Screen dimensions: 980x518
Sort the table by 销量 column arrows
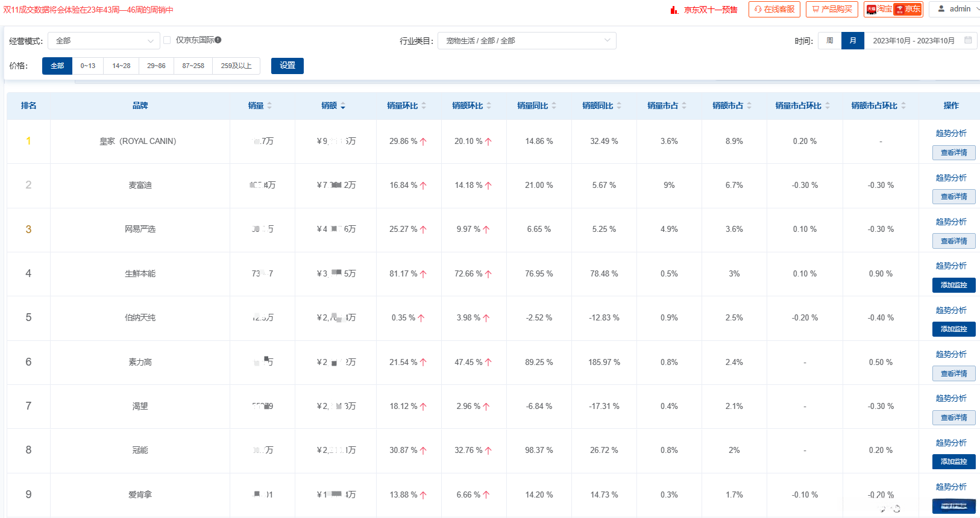(269, 106)
